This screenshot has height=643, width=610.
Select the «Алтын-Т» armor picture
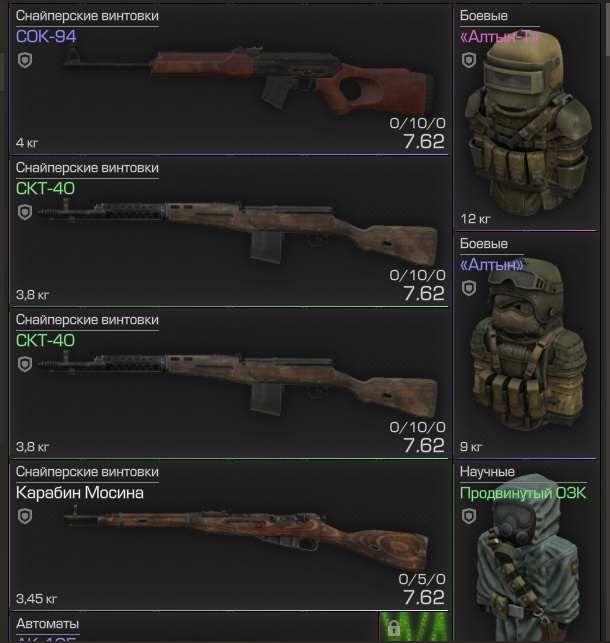coord(528,123)
